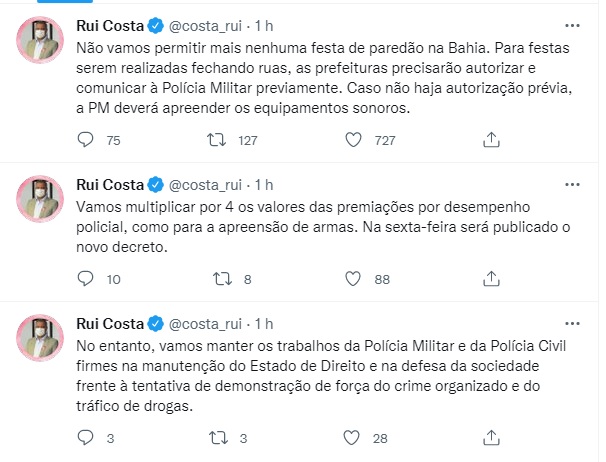This screenshot has width=606, height=462.
Task: Reply to the 'No entanto' tweet
Action: point(84,437)
